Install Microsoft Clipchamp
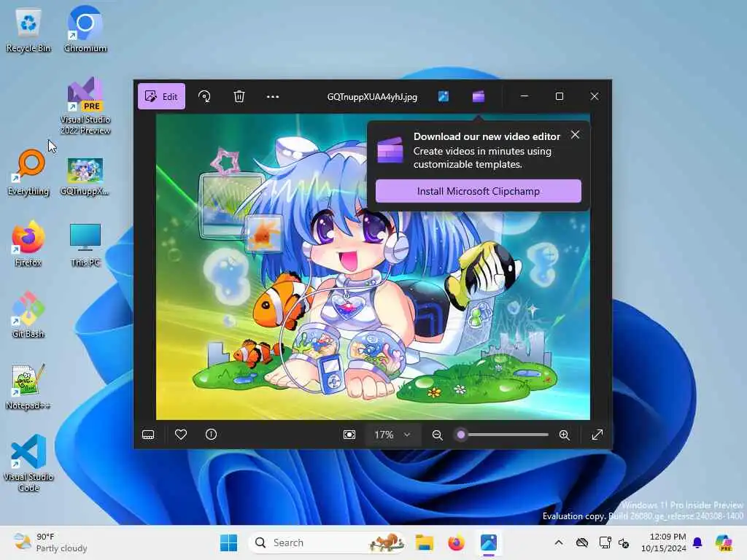The height and width of the screenshot is (560, 747). tap(479, 191)
